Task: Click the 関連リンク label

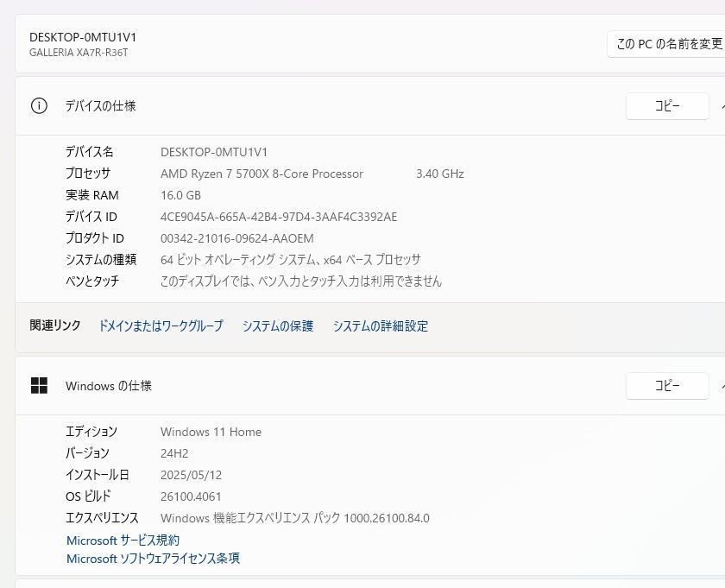Action: click(55, 326)
